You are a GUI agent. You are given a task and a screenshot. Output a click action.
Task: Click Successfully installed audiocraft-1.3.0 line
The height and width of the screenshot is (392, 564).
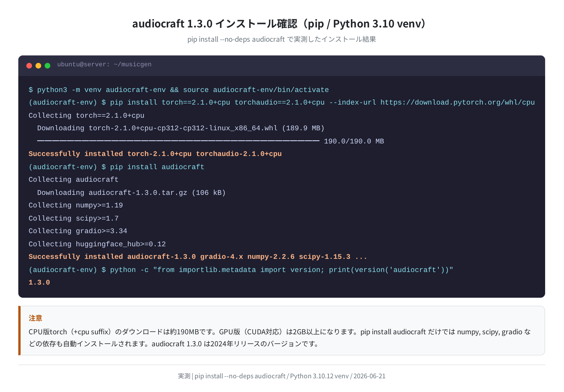click(x=198, y=257)
